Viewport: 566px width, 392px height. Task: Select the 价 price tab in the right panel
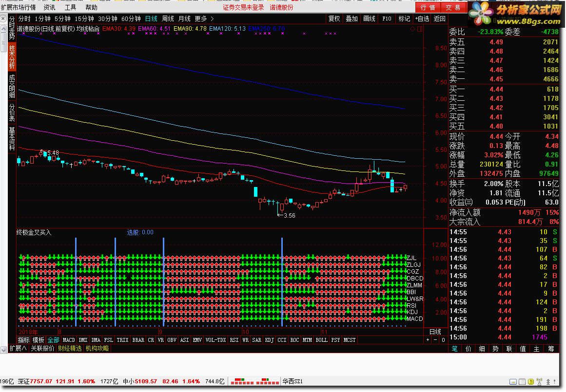tap(468, 349)
